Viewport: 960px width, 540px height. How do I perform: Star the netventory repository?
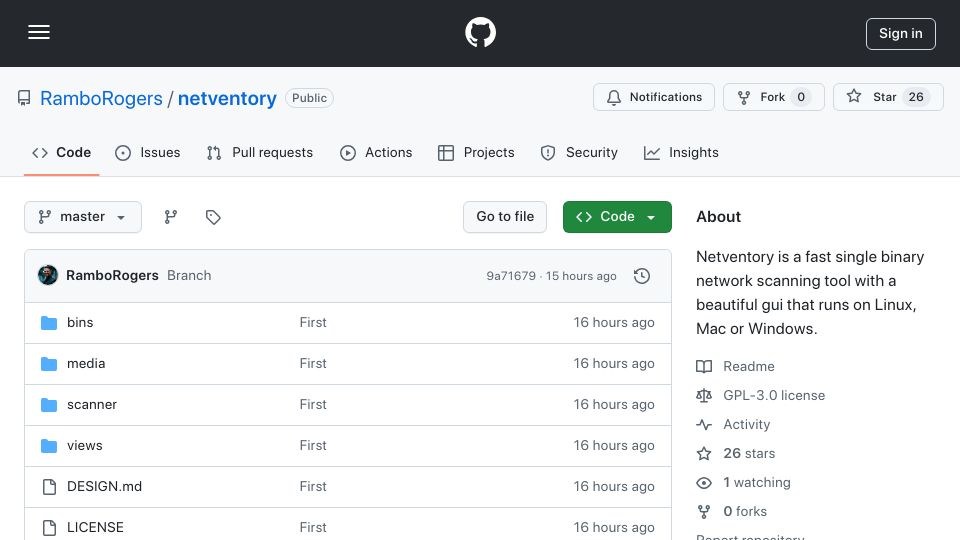pyautogui.click(x=888, y=97)
